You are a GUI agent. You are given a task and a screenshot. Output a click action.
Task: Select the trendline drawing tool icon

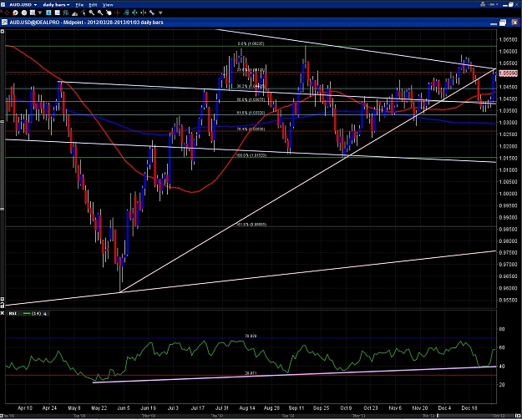coord(83,13)
